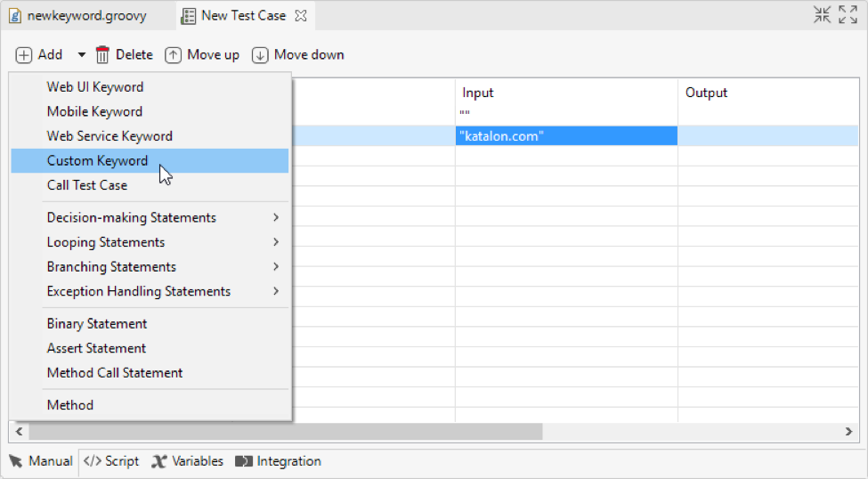
Task: Open the Add dropdown arrow
Action: [x=81, y=55]
